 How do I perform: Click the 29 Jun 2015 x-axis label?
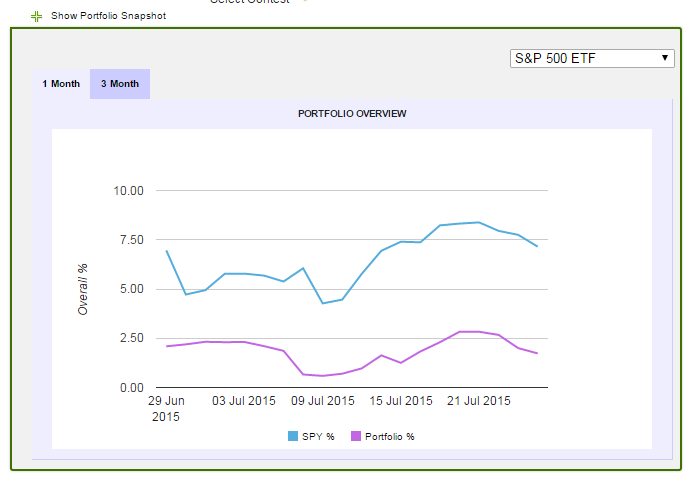click(x=166, y=409)
